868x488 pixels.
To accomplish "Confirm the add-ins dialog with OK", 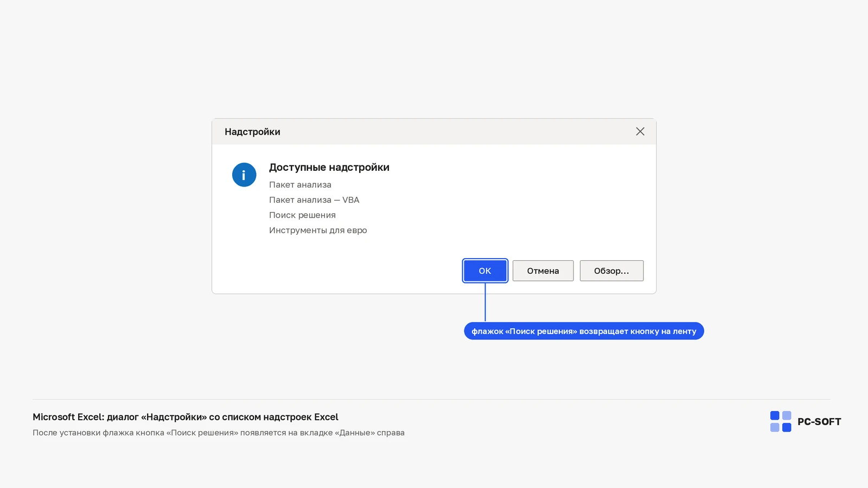I will 485,271.
